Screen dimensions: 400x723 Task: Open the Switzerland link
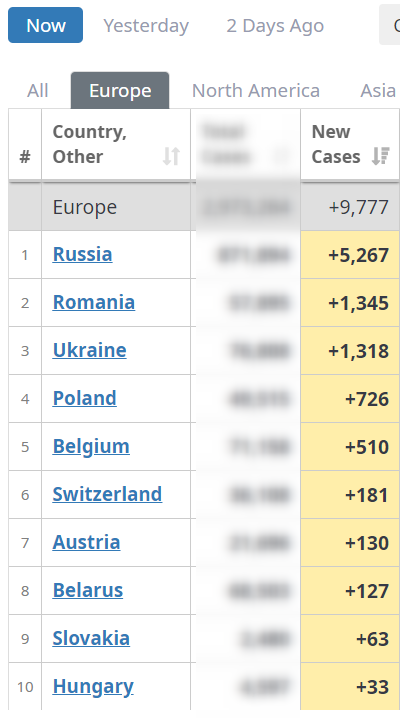pyautogui.click(x=107, y=494)
